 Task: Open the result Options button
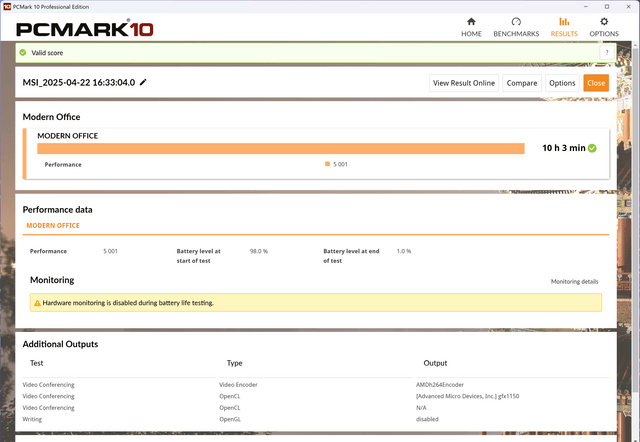click(562, 83)
